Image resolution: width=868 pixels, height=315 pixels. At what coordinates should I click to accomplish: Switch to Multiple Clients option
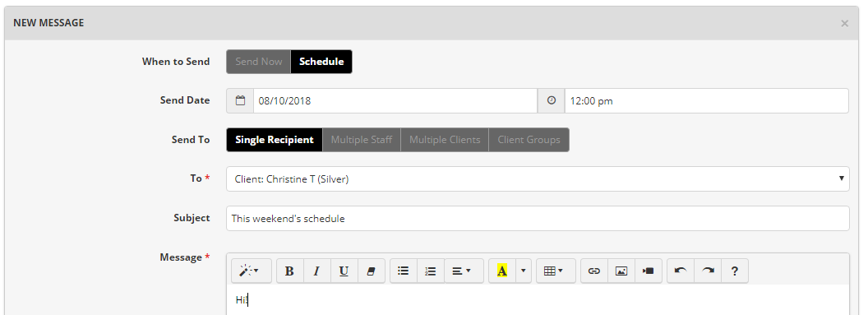(x=445, y=140)
